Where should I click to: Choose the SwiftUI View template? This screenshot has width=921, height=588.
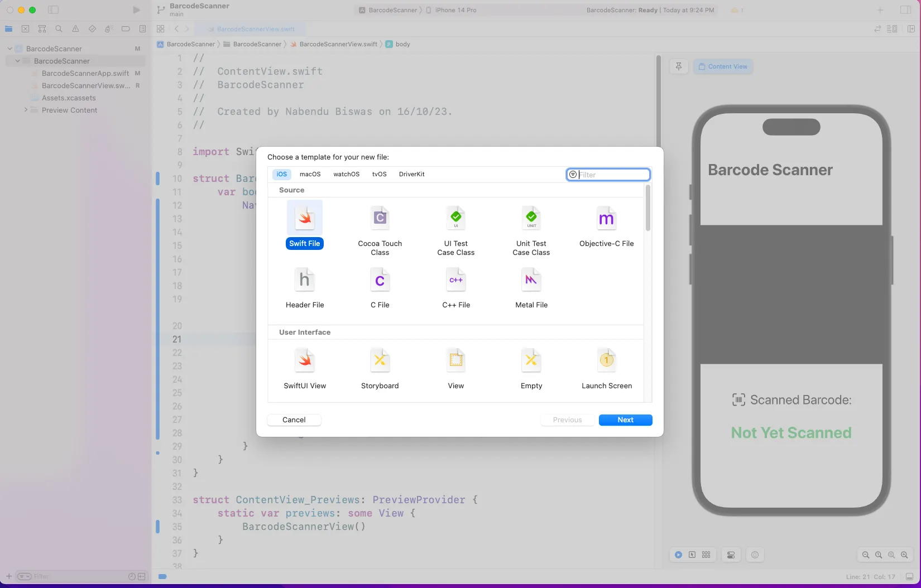[305, 369]
